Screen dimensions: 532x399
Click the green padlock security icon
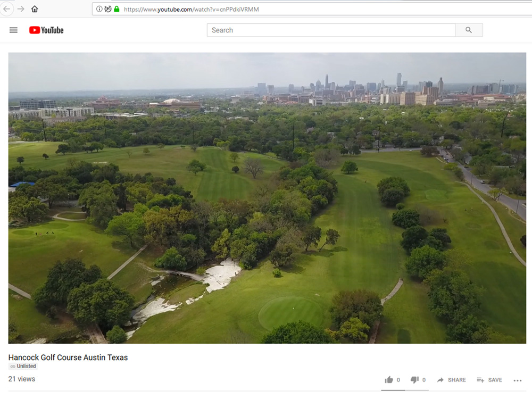117,9
